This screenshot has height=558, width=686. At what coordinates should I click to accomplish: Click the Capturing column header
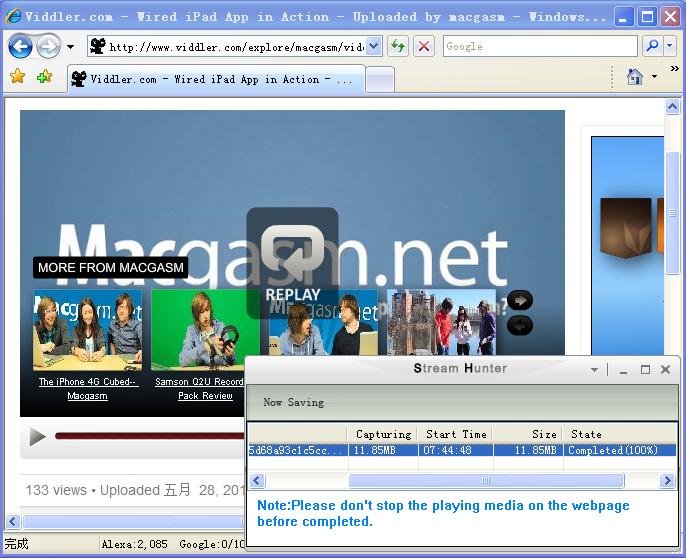click(383, 434)
